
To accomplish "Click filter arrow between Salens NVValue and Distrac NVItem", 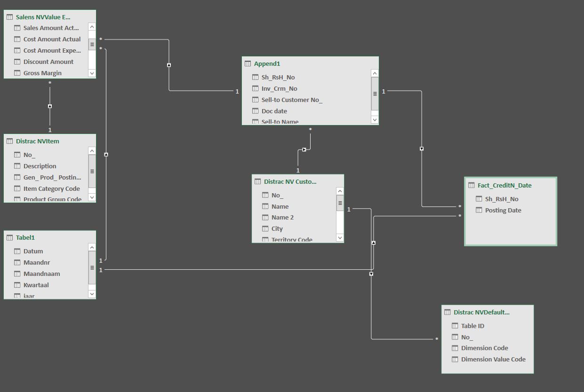I will (50, 106).
